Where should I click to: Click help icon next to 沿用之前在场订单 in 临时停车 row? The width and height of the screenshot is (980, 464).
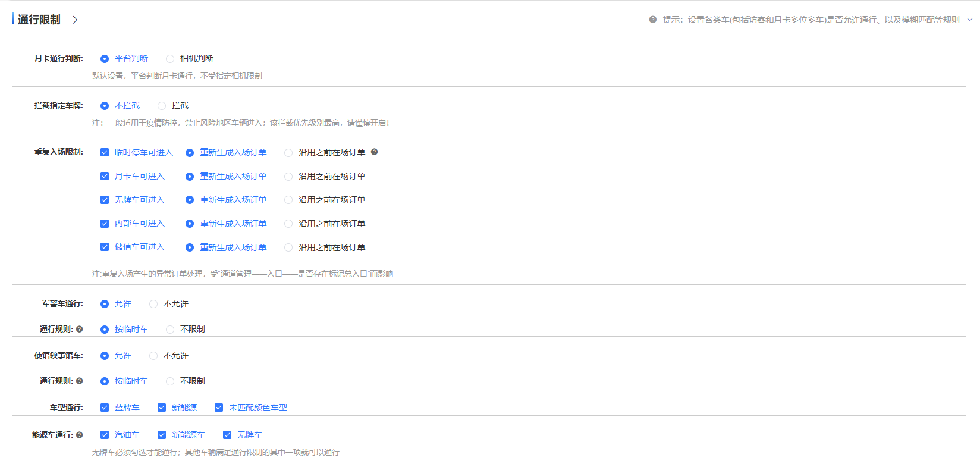point(375,152)
